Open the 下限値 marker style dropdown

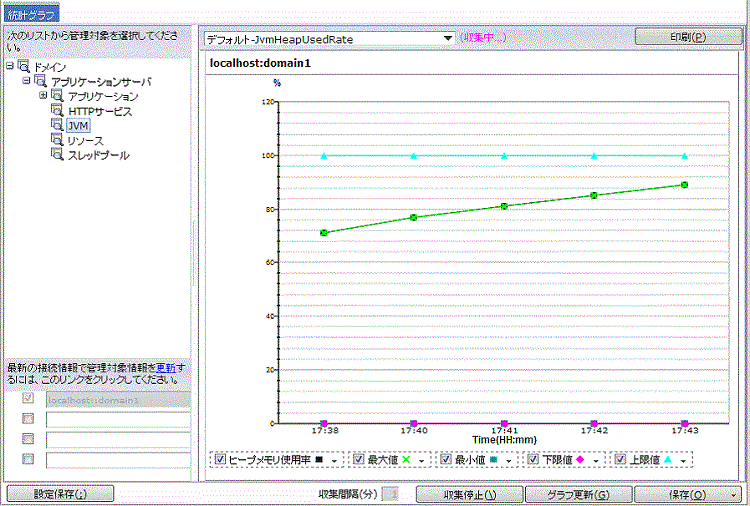coord(595,460)
